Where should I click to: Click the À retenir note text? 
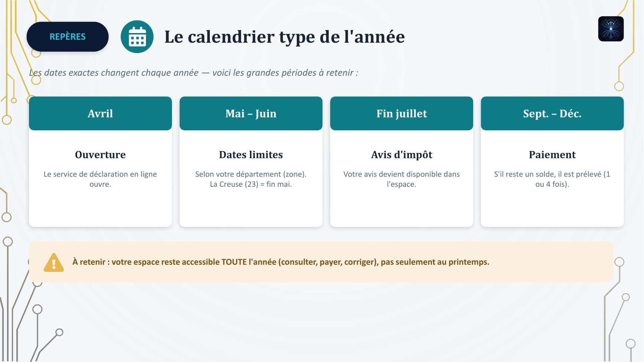point(281,262)
